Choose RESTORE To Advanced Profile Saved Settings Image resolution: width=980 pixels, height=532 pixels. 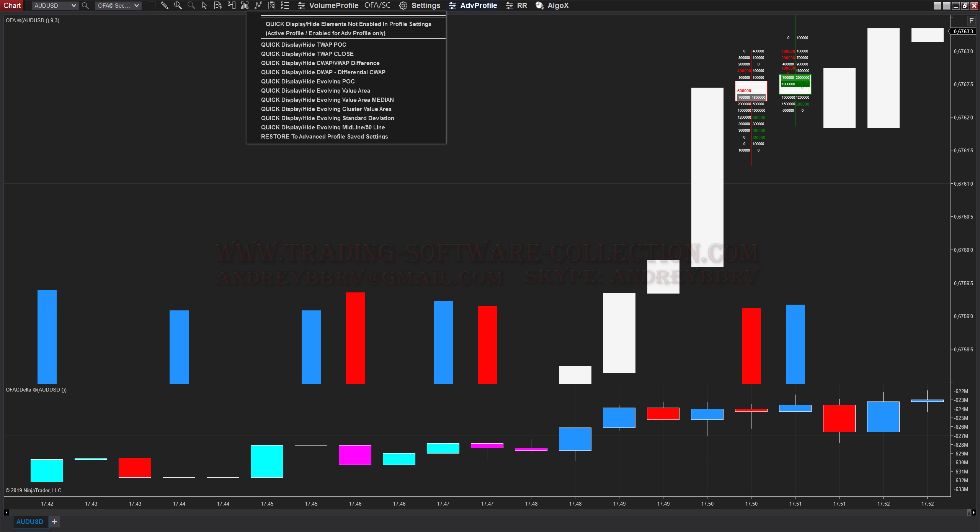click(x=324, y=137)
